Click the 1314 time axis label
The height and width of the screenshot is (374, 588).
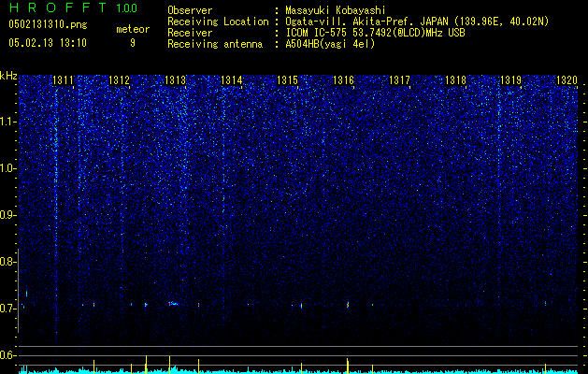pyautogui.click(x=232, y=80)
